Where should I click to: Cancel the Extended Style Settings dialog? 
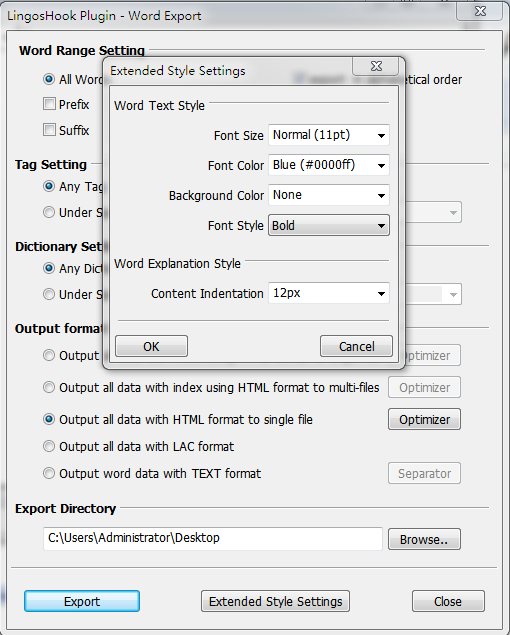pyautogui.click(x=356, y=346)
